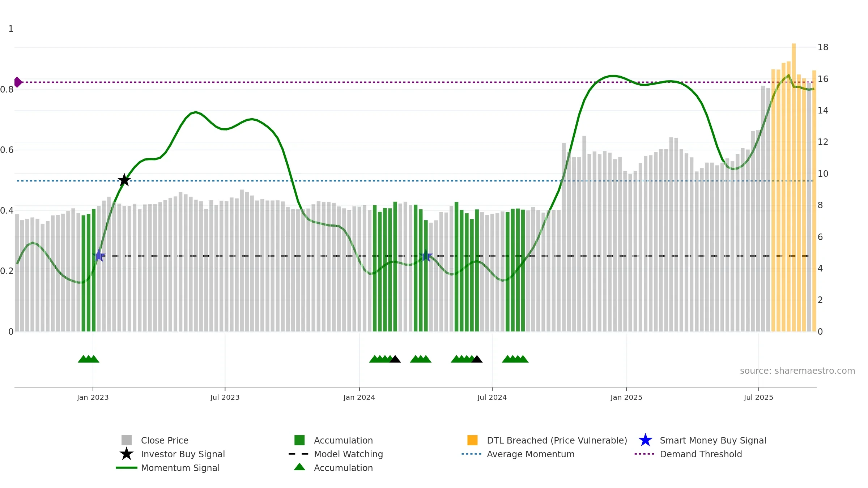The width and height of the screenshot is (868, 488).
Task: Click the black Investor Buy Signal star on chart
Action: click(x=124, y=180)
